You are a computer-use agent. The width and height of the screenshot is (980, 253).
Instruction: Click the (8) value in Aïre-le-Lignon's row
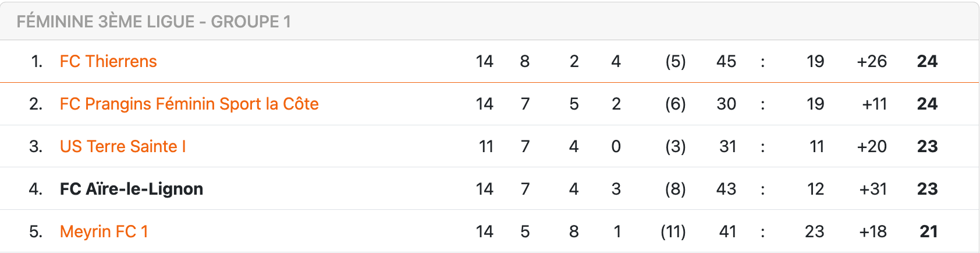point(675,189)
